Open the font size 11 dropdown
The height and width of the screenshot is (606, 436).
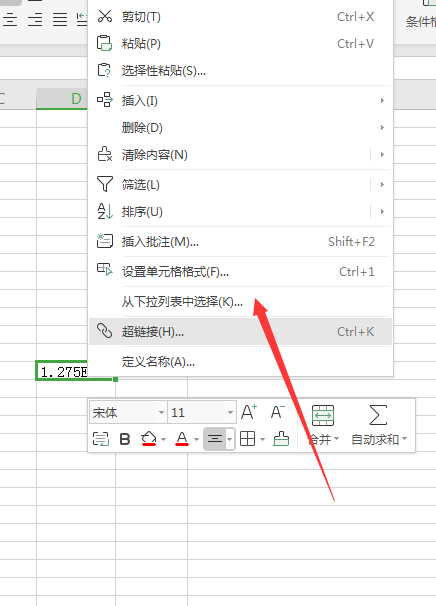click(230, 412)
